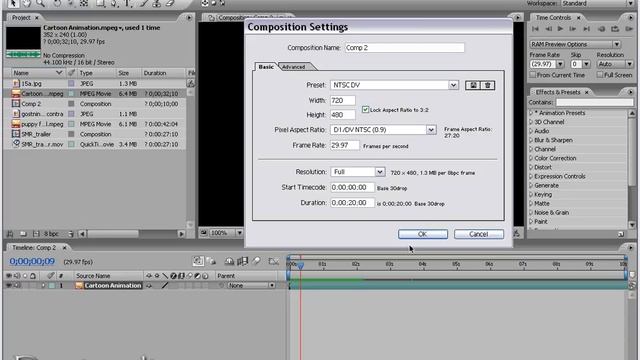Image resolution: width=640 pixels, height=360 pixels.
Task: Toggle Live Update button in timeline
Action: (x=198, y=261)
